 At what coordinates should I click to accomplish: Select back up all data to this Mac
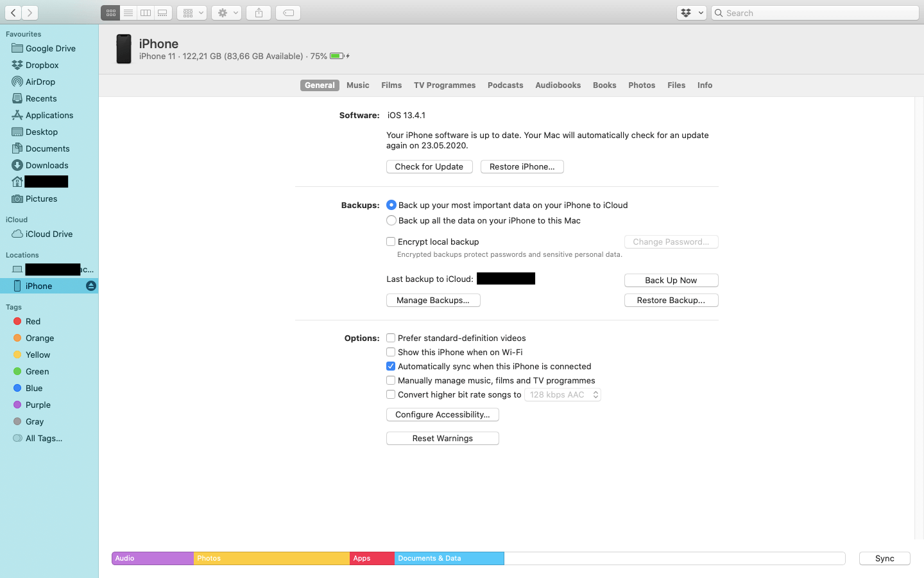coord(391,221)
